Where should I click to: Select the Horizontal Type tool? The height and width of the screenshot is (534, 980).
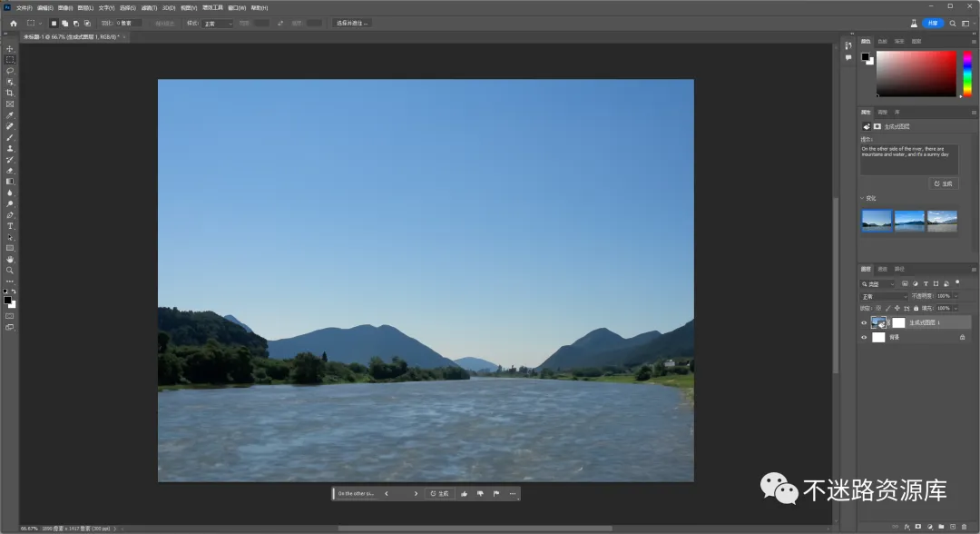point(9,226)
